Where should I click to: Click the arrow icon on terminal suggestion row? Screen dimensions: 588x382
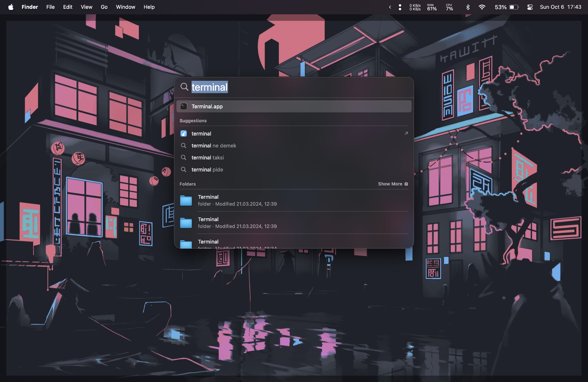(x=406, y=133)
